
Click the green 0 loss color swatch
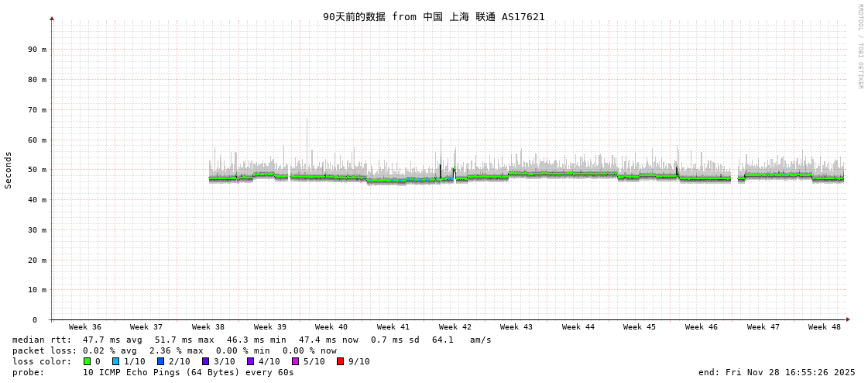(87, 361)
